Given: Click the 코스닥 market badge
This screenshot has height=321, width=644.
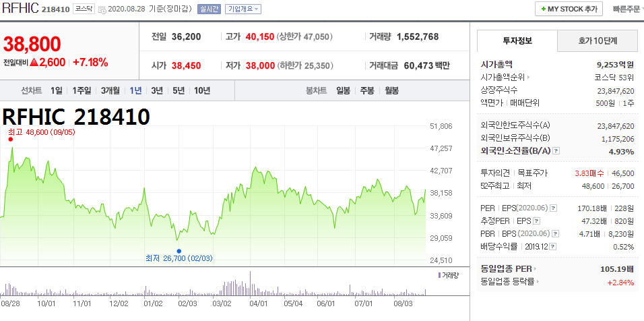Looking at the screenshot, I should pyautogui.click(x=84, y=9).
